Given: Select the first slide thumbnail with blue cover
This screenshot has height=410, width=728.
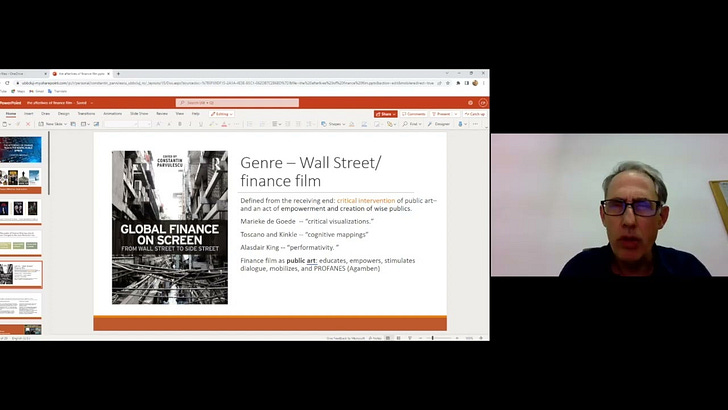Looking at the screenshot, I should (21, 150).
